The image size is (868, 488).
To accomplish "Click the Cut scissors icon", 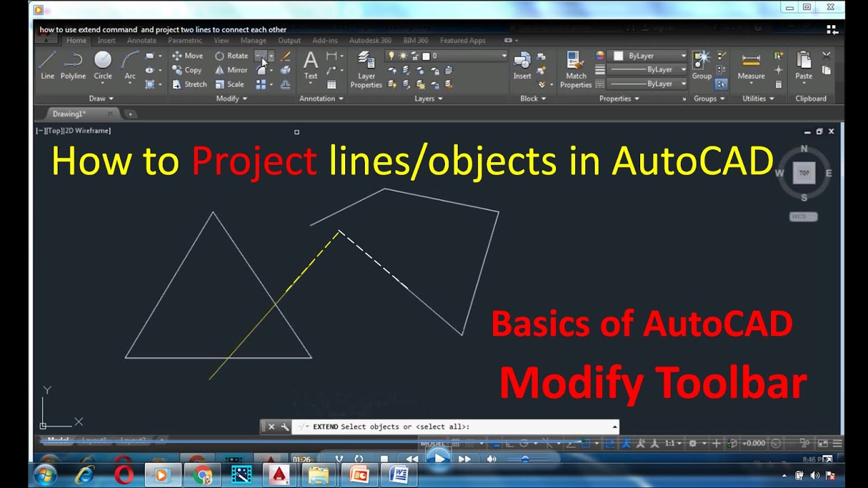I will pyautogui.click(x=826, y=56).
